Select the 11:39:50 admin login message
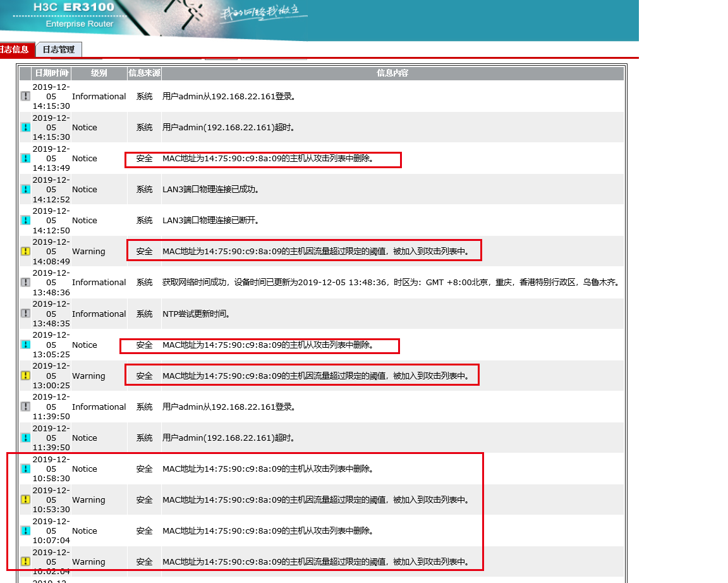728x583 pixels. tap(229, 407)
